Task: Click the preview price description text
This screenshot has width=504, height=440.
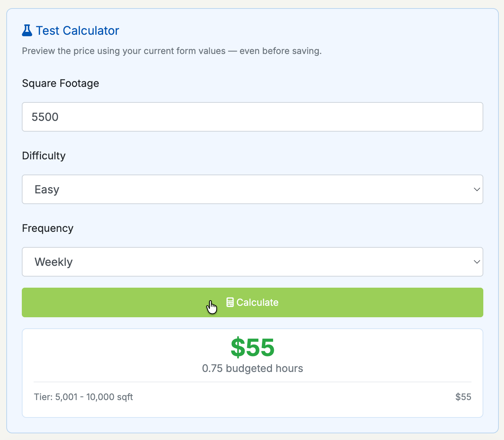Action: click(x=172, y=51)
